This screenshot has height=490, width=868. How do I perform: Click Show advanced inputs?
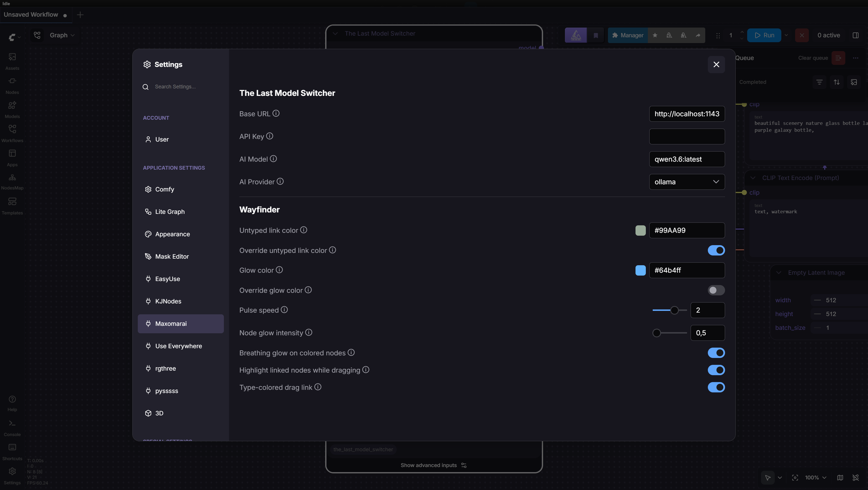click(433, 465)
